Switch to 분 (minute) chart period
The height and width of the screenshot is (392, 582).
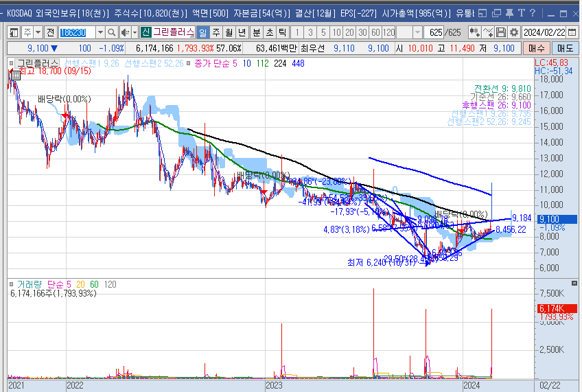click(x=257, y=33)
